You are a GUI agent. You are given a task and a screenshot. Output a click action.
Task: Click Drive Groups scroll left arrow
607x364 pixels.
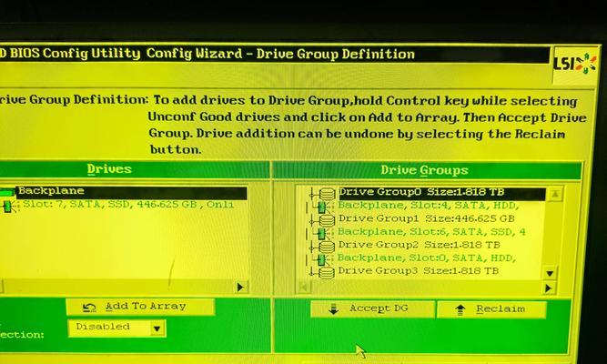click(x=304, y=287)
